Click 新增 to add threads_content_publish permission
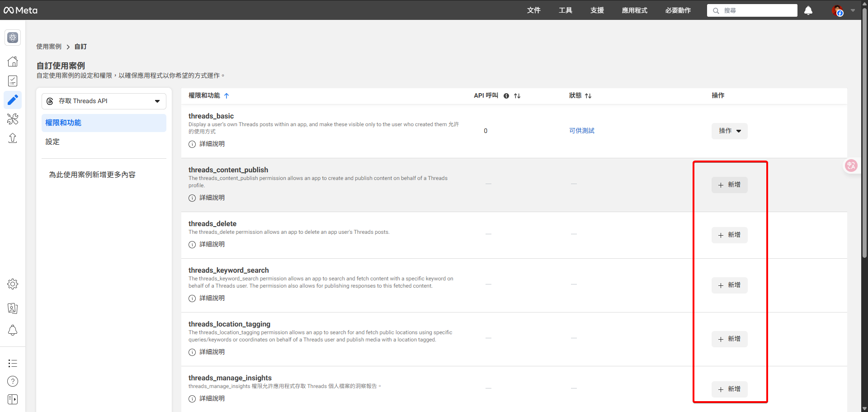Screen dimensions: 868x412 point(729,185)
